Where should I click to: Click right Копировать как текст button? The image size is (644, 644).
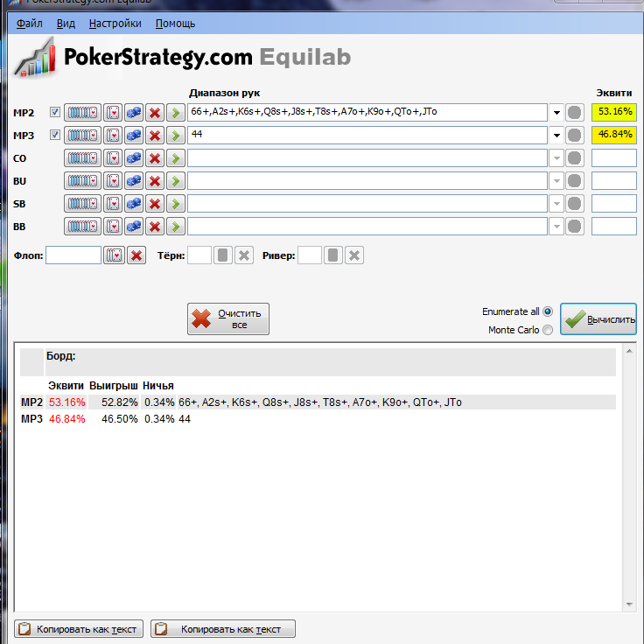[x=223, y=629]
